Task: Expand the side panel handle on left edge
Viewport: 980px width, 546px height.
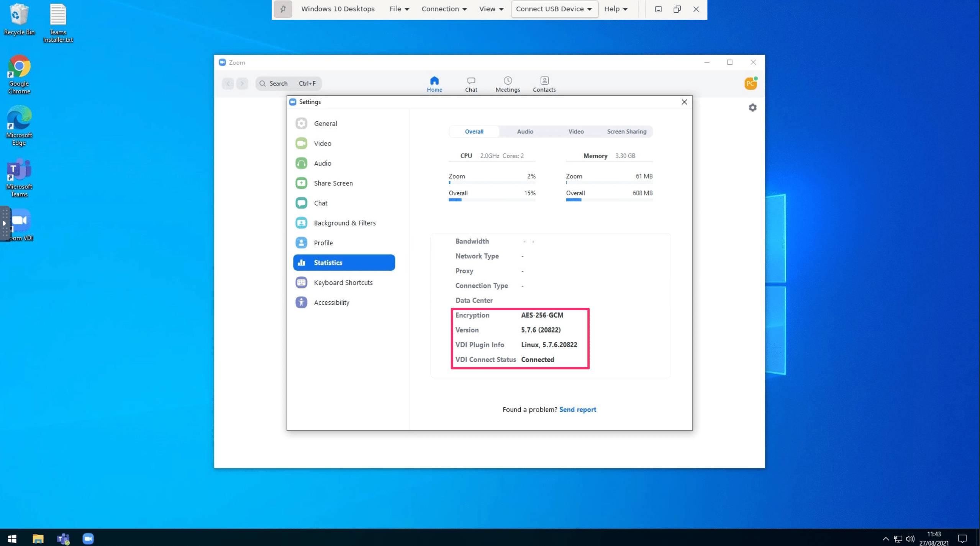Action: [5, 223]
